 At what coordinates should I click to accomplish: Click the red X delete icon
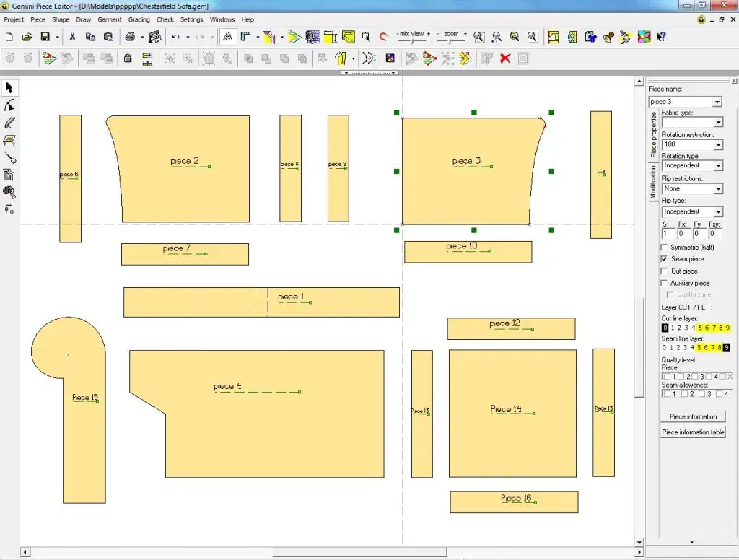point(505,58)
